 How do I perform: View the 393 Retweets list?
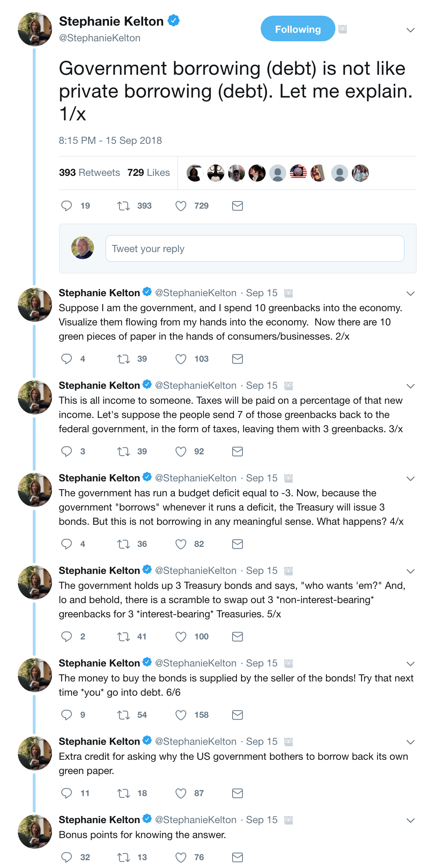(x=89, y=173)
